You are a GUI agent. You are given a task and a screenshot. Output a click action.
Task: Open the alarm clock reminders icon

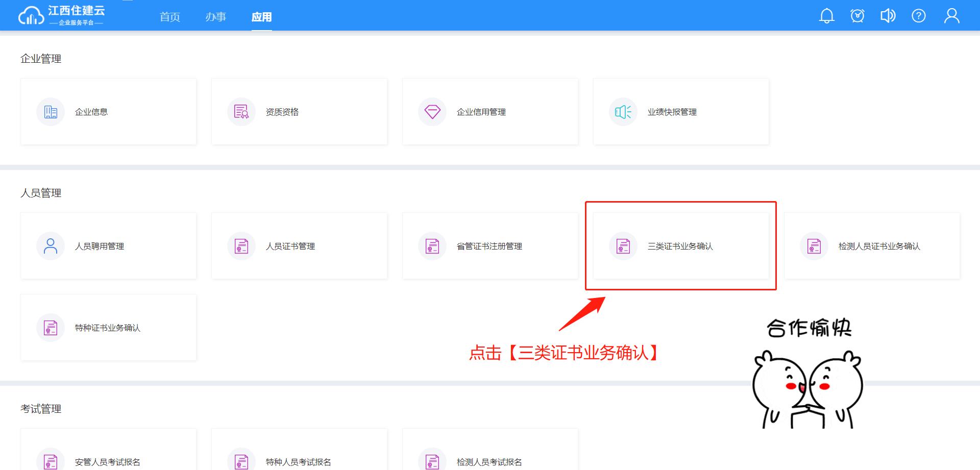[x=857, y=16]
